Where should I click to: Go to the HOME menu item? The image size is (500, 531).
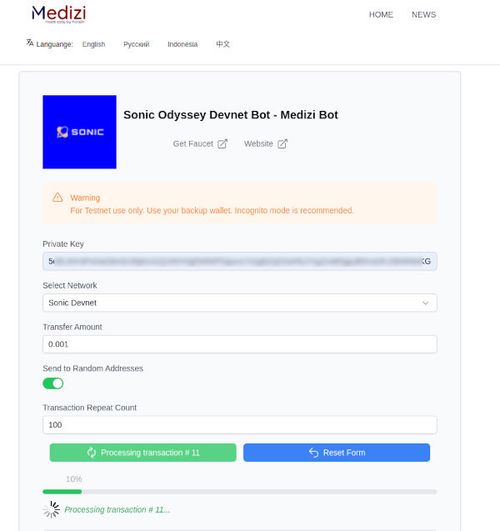coord(381,15)
